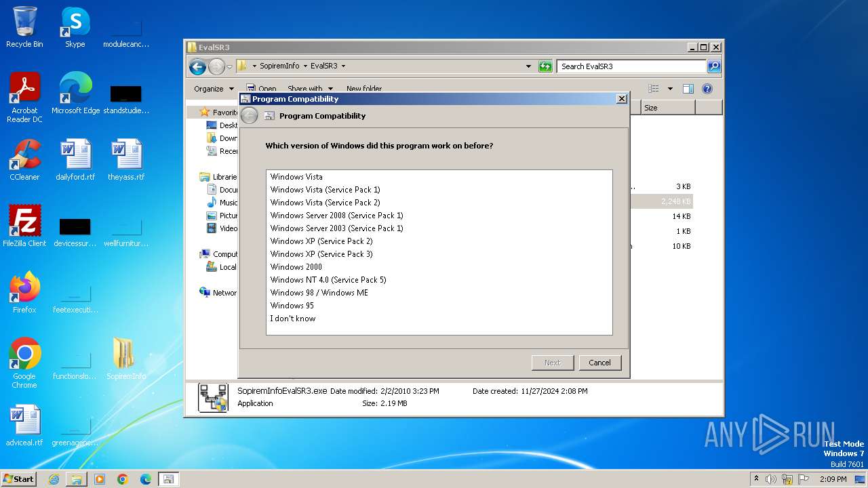This screenshot has height=488, width=868.
Task: Select FileZilla Client desktop icon
Action: (24, 226)
